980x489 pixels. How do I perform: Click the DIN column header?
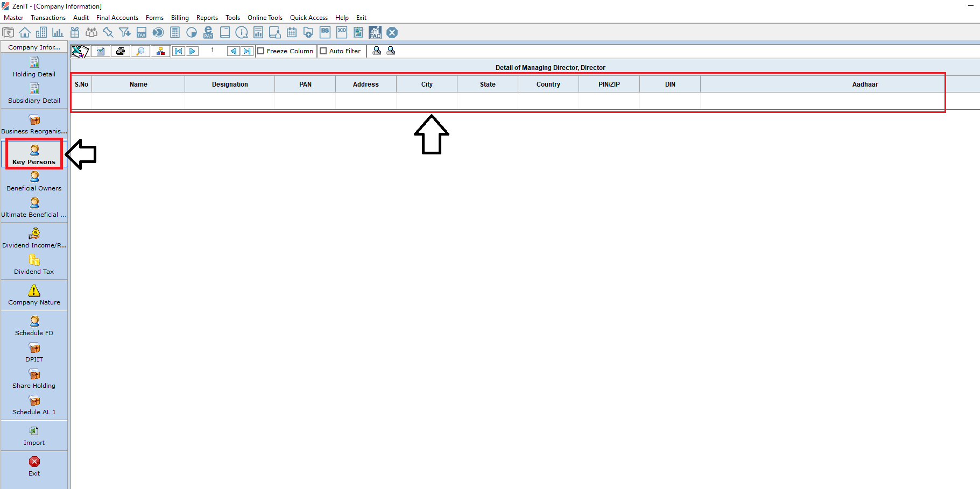pos(670,84)
